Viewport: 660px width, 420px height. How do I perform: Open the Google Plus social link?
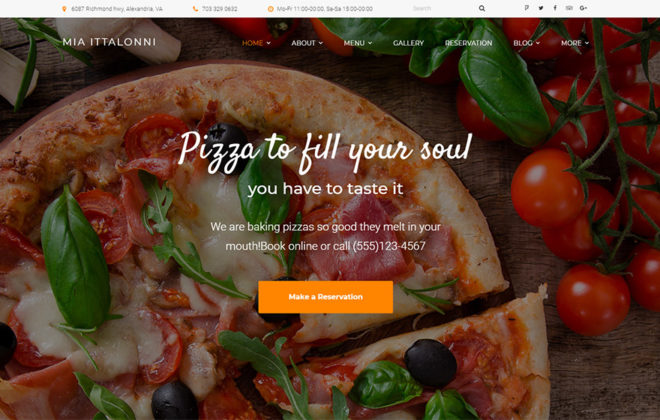(x=583, y=8)
